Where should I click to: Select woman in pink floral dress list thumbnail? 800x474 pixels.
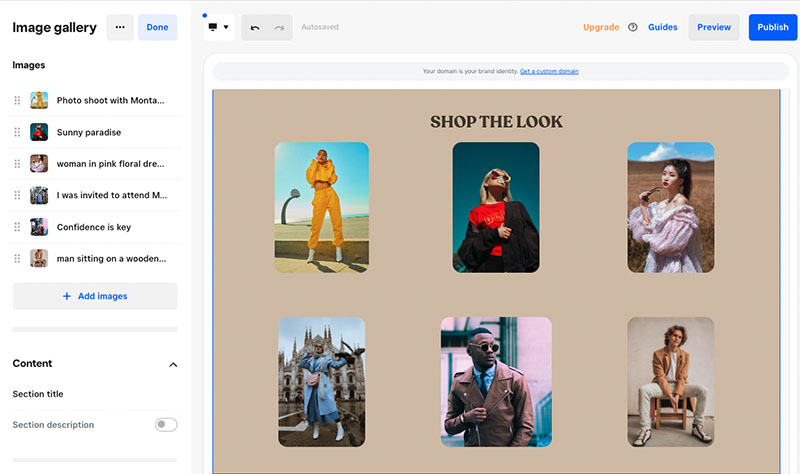tap(39, 164)
